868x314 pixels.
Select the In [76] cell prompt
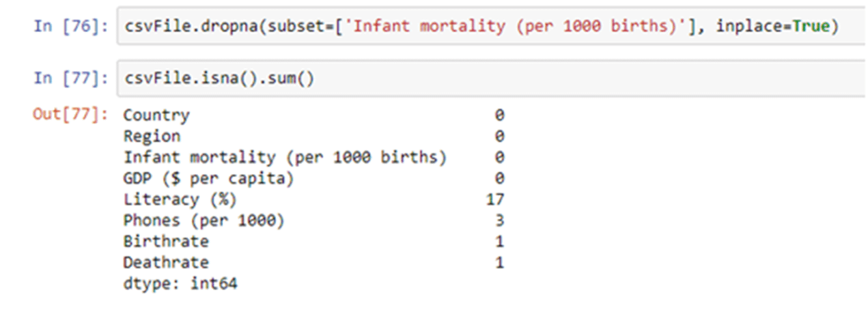[x=70, y=27]
